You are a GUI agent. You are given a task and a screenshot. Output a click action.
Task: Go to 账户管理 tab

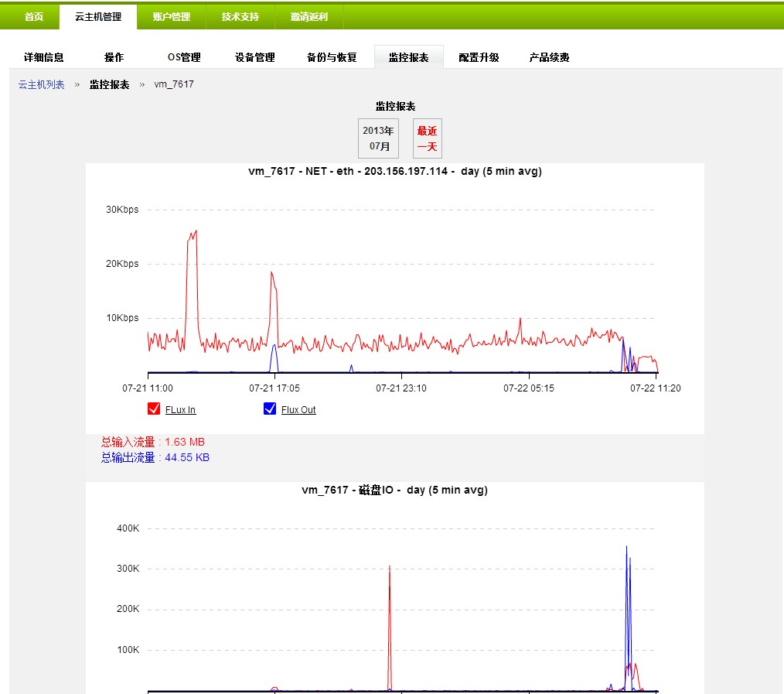click(171, 16)
